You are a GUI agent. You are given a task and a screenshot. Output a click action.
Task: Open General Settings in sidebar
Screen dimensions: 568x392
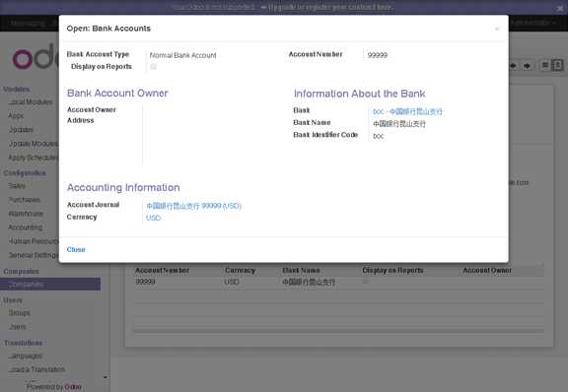[33, 255]
